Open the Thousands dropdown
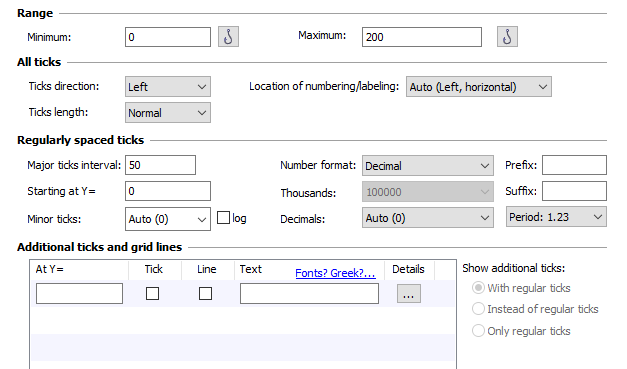 pos(428,192)
